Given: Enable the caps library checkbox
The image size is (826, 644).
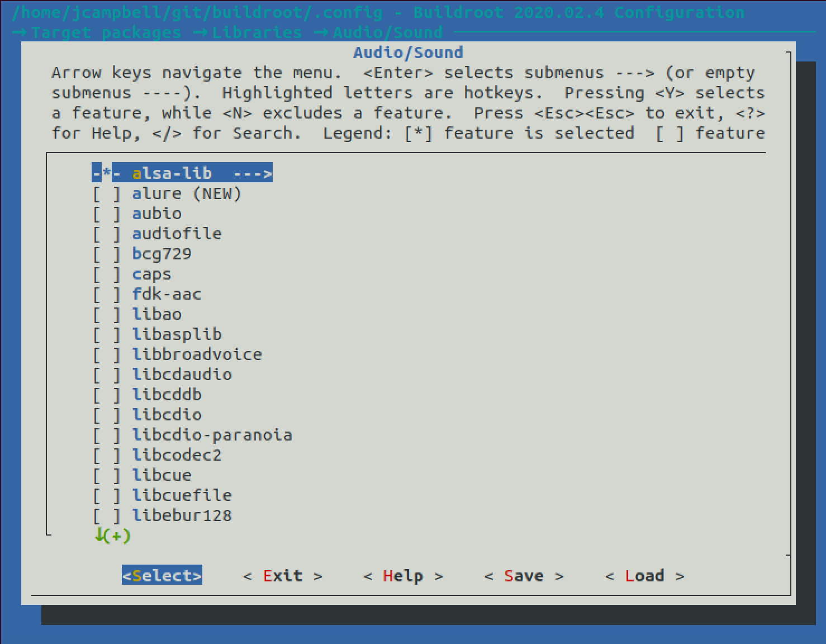Looking at the screenshot, I should coord(106,274).
